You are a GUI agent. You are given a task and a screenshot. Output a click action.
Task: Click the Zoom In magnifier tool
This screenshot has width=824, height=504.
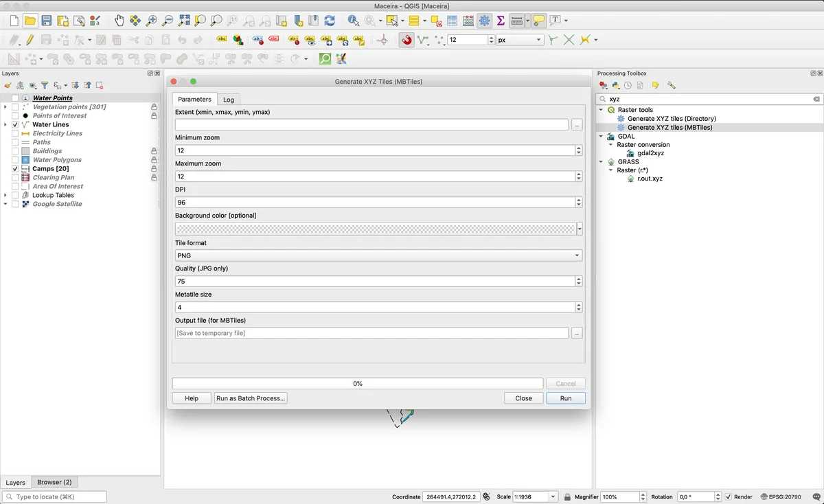click(152, 21)
